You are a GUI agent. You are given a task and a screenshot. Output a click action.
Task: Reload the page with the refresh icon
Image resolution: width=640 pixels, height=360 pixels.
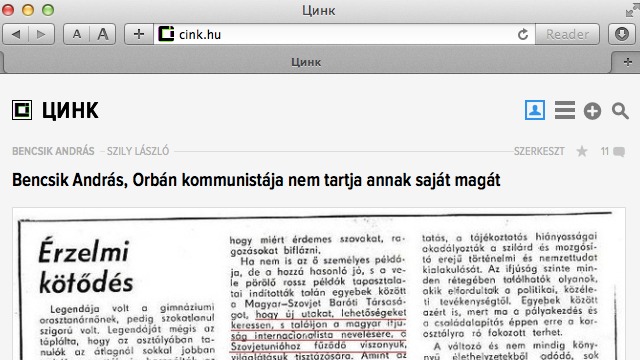click(x=523, y=34)
